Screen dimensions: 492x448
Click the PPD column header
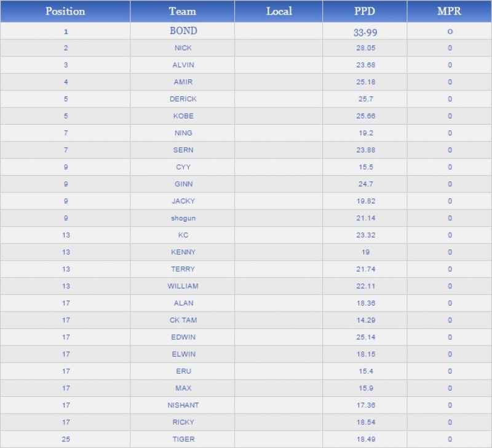[x=365, y=11]
